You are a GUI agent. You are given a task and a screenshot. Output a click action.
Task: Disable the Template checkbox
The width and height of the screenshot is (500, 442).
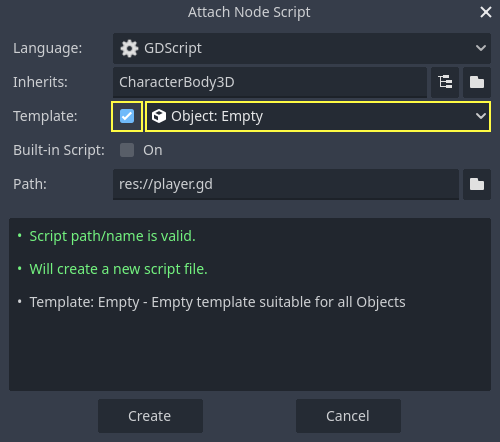tap(127, 116)
